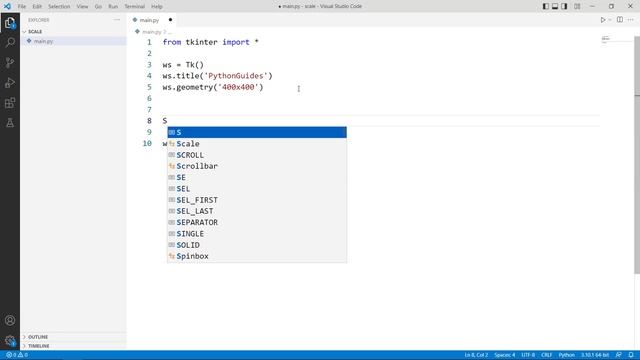Open the Run menu
The height and width of the screenshot is (360, 640).
[x=113, y=7]
